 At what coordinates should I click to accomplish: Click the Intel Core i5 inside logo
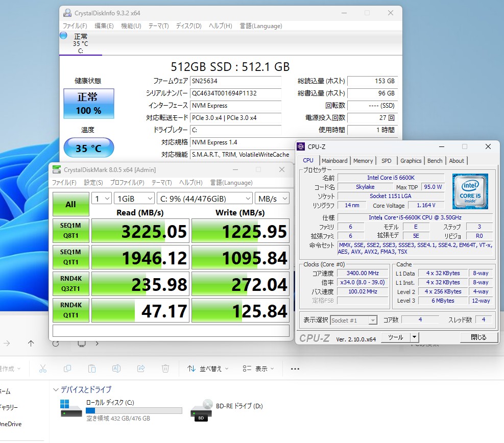(470, 191)
